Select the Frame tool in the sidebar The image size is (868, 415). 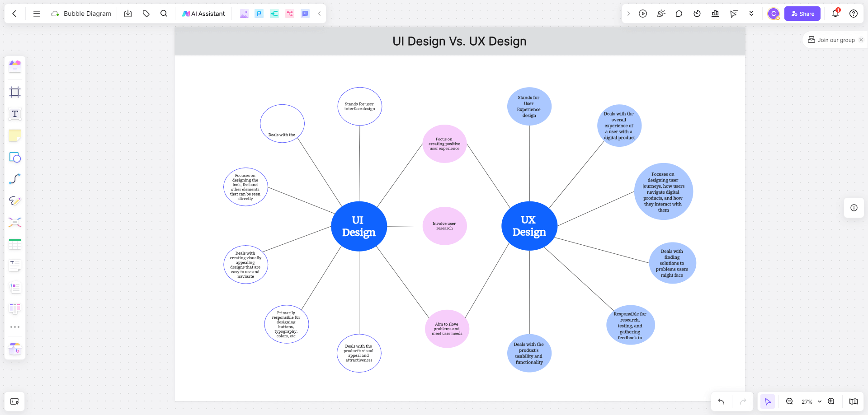[15, 92]
